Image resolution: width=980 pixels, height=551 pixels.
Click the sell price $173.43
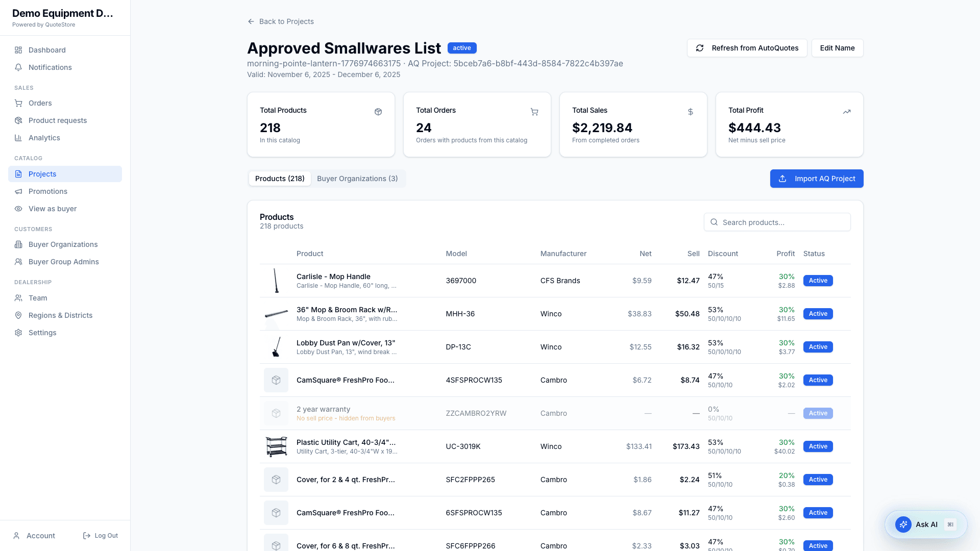point(686,446)
